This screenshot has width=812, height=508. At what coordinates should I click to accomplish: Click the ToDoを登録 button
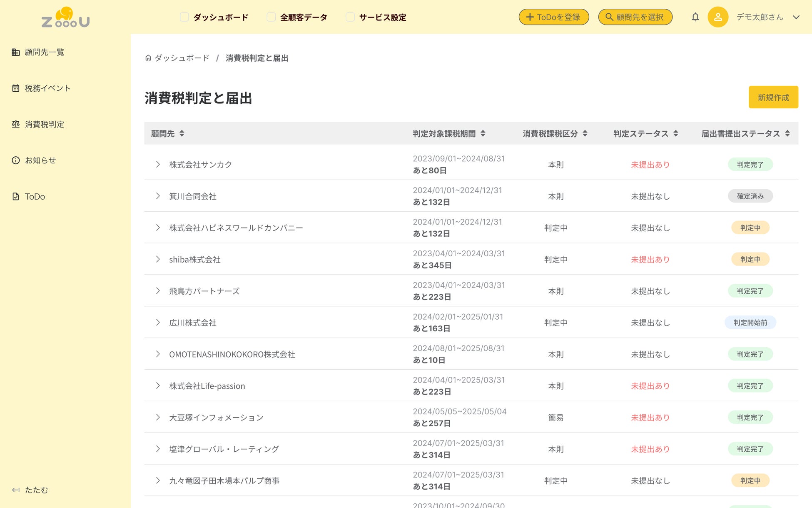553,17
